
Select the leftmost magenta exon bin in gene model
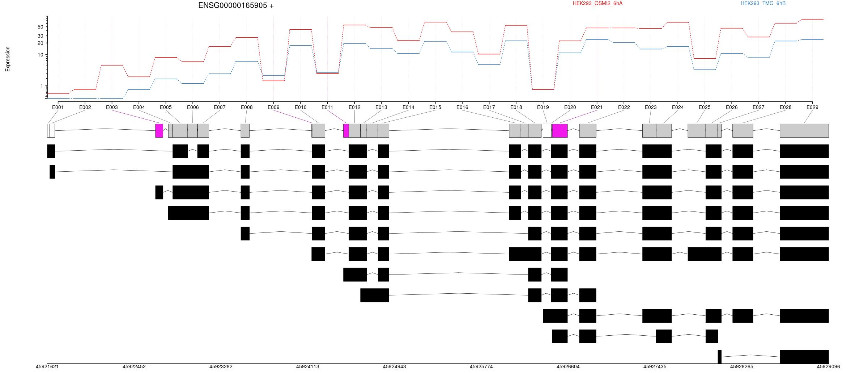pos(159,131)
